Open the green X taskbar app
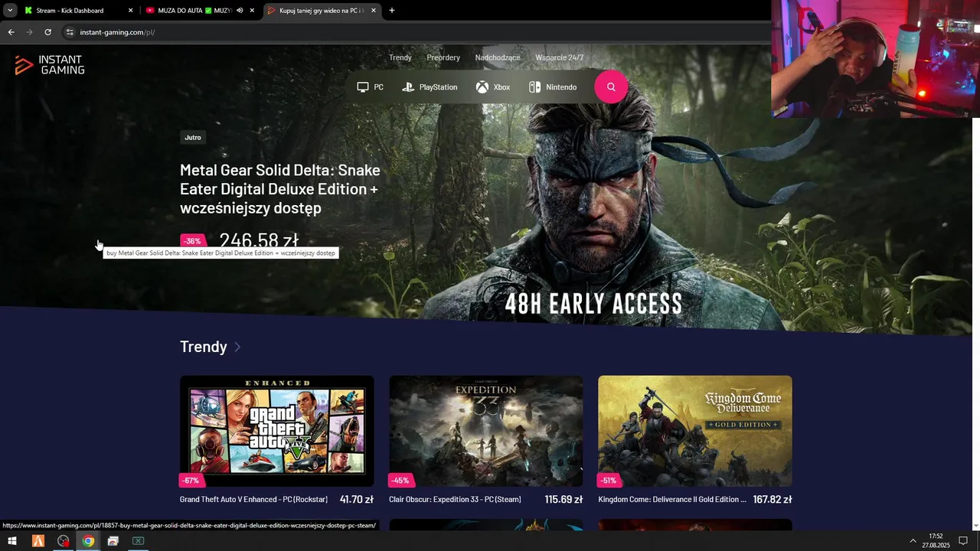Image resolution: width=980 pixels, height=551 pixels. click(138, 541)
